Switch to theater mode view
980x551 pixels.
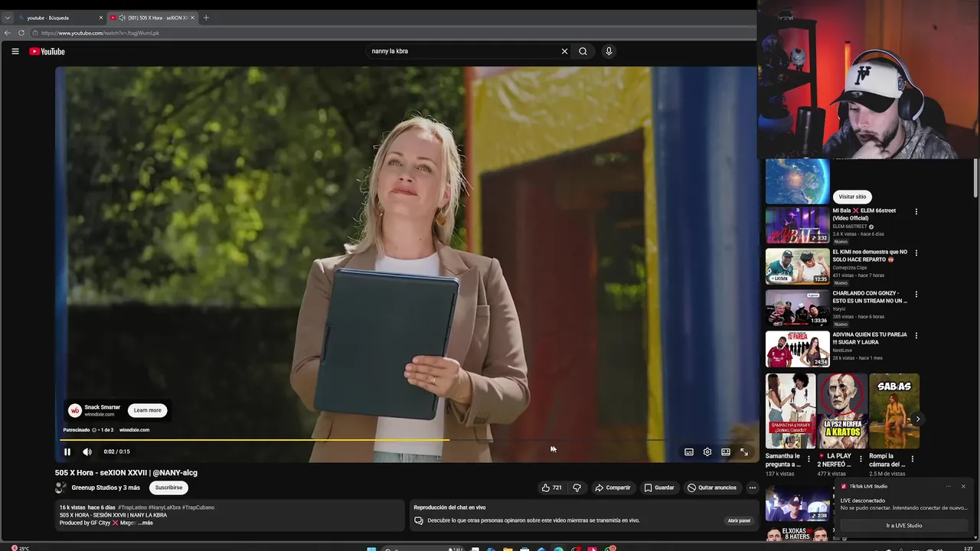pos(726,452)
